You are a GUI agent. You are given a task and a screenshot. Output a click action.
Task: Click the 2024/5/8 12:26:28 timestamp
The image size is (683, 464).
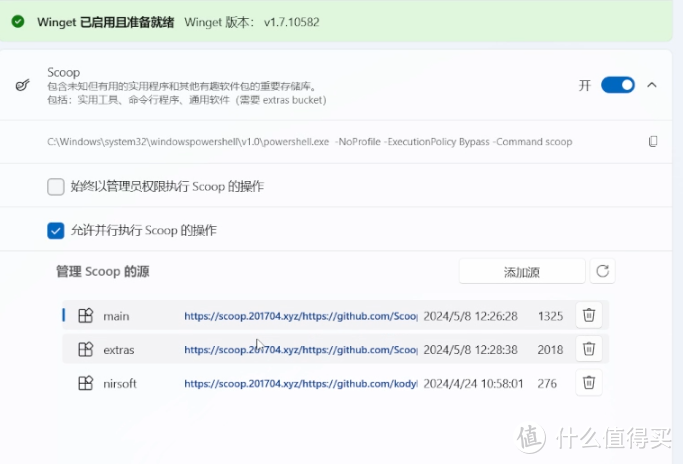[470, 316]
